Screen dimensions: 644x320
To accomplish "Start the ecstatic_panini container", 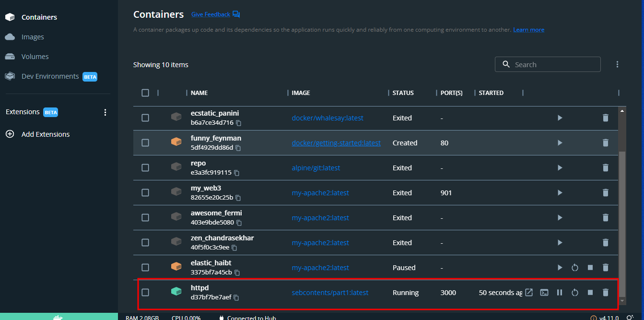I will pyautogui.click(x=560, y=118).
